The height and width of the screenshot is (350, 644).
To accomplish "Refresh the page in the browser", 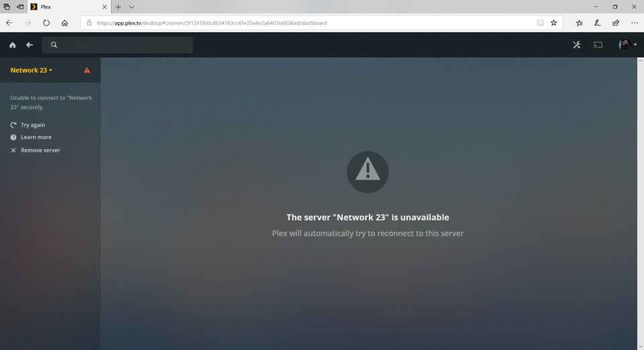I will coord(46,23).
